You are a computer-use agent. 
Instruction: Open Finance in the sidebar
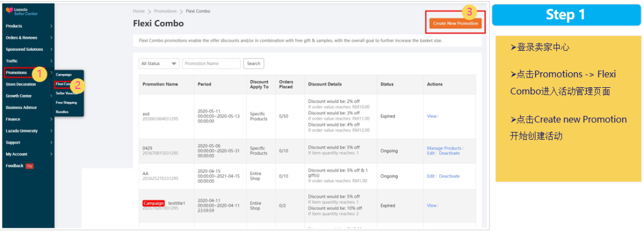[x=13, y=119]
